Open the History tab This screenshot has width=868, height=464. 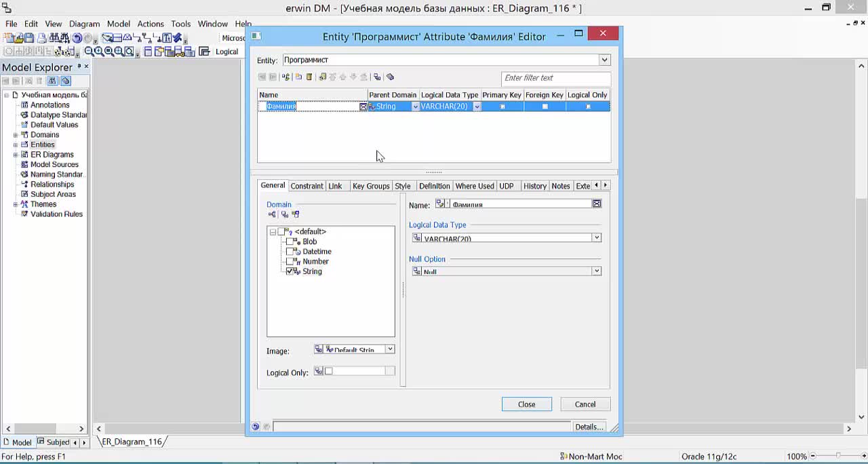535,186
